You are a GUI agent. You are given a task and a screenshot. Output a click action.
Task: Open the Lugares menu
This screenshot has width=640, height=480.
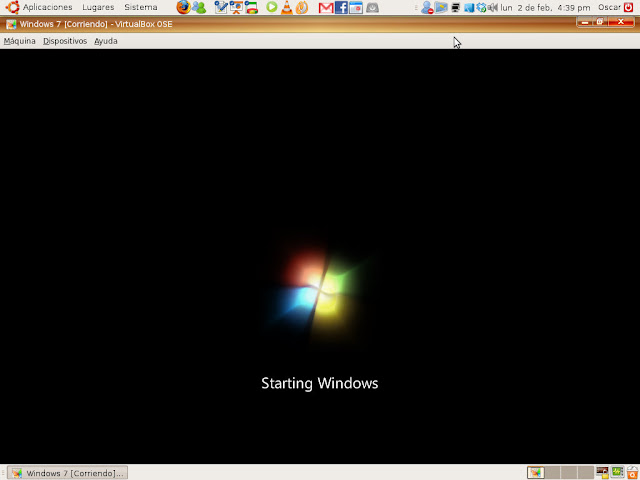point(98,7)
